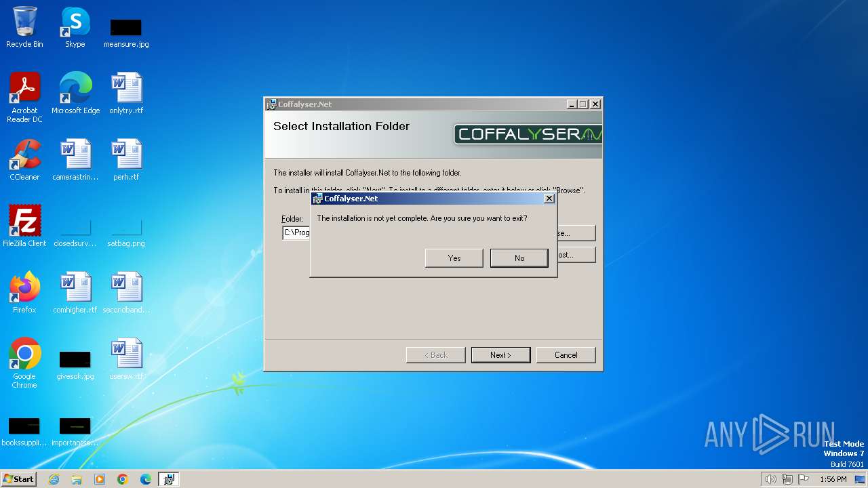
Task: Switch to the installer taskbar button
Action: click(169, 479)
